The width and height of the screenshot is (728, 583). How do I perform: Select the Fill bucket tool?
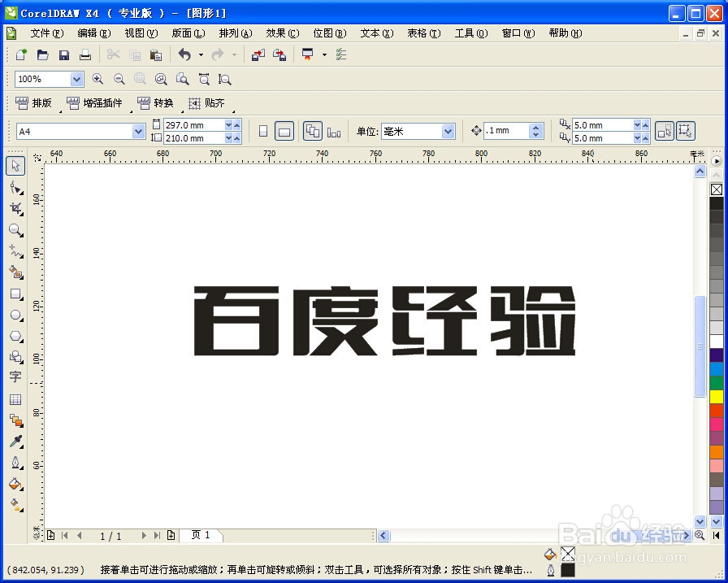(15, 484)
